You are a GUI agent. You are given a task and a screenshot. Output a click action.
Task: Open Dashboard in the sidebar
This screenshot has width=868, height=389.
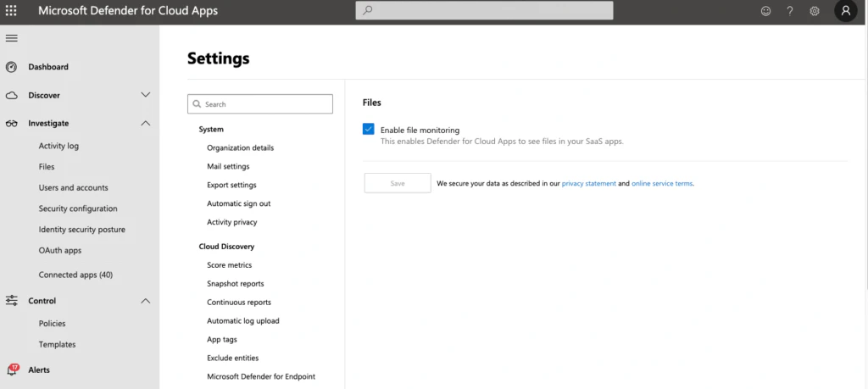click(48, 67)
